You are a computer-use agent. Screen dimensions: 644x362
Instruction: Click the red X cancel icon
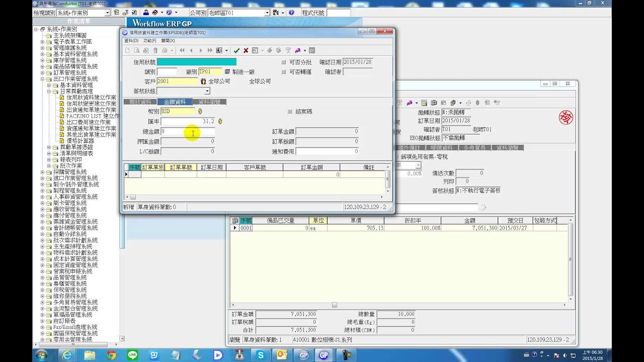[x=246, y=50]
